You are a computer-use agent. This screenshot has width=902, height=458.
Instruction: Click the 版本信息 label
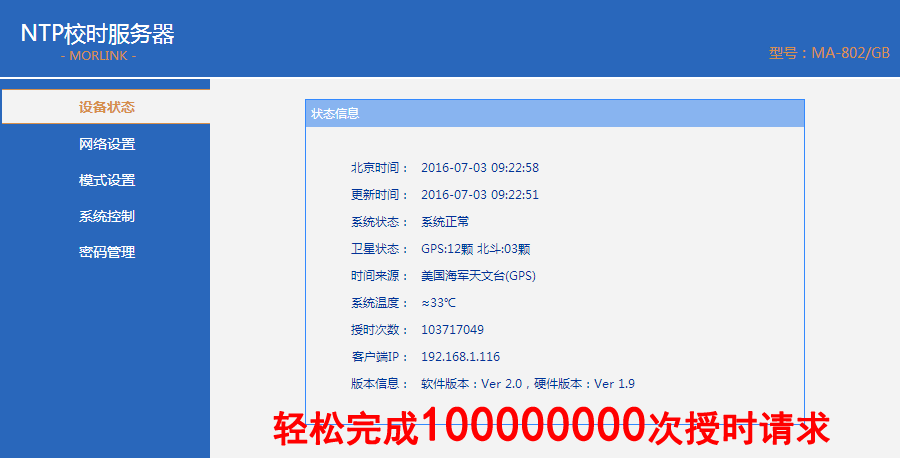click(x=379, y=384)
